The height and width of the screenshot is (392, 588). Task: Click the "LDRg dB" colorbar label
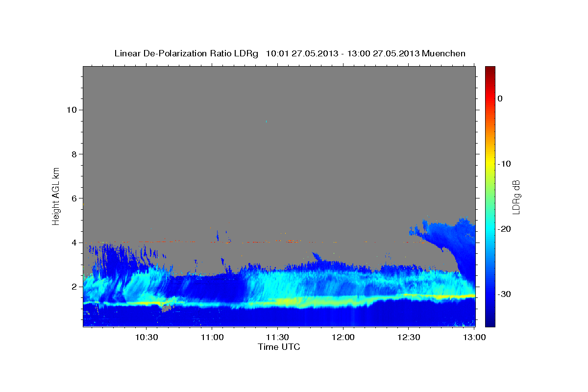(516, 197)
